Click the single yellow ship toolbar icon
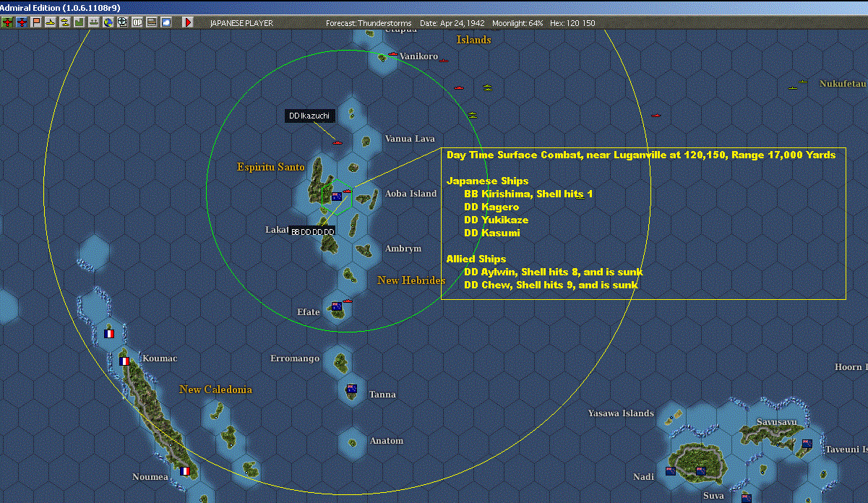This screenshot has height=503, width=868. [x=51, y=22]
